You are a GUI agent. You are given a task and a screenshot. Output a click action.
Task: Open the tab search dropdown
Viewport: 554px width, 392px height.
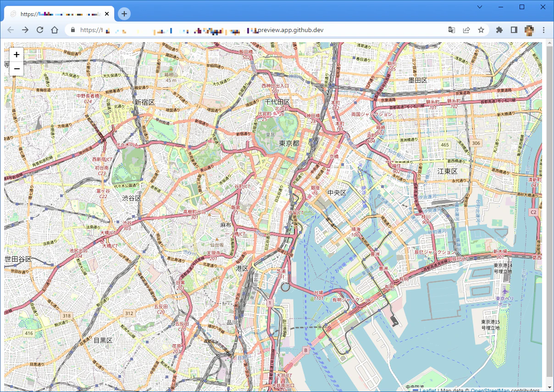480,7
